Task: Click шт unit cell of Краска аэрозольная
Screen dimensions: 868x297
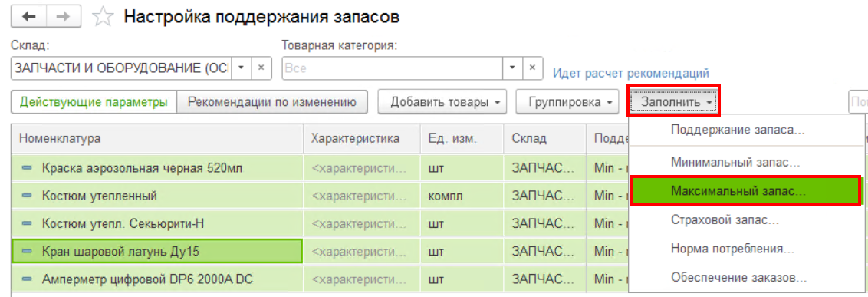Action: (462, 167)
